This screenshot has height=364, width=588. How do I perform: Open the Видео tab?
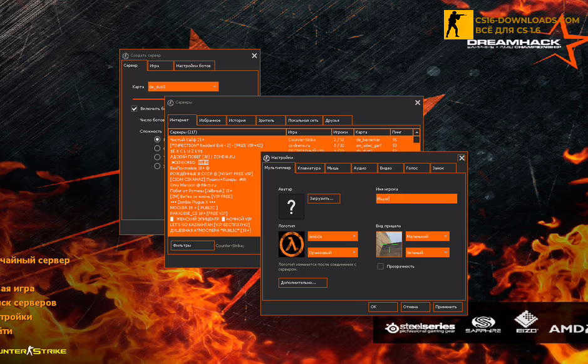click(x=391, y=168)
